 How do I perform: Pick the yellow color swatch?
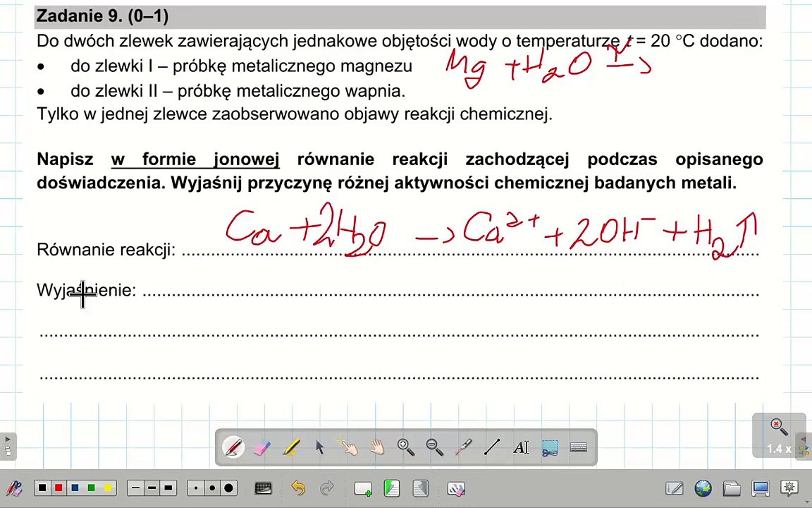[108, 488]
